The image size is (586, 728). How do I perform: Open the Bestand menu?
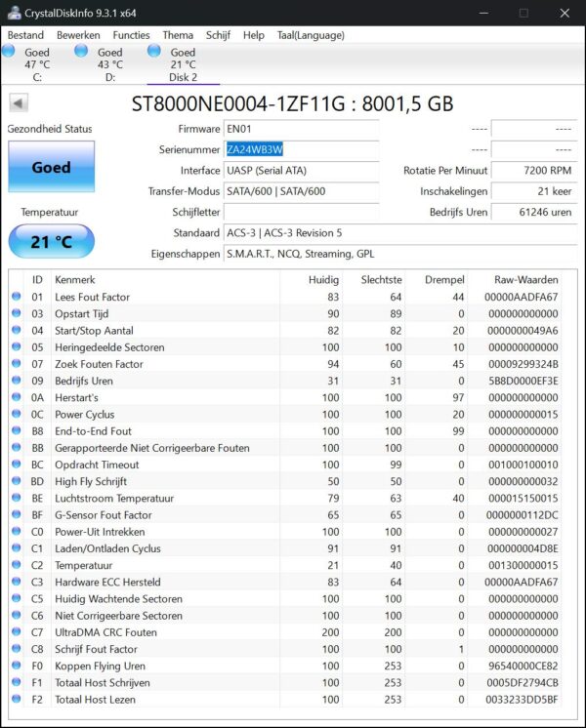[25, 35]
